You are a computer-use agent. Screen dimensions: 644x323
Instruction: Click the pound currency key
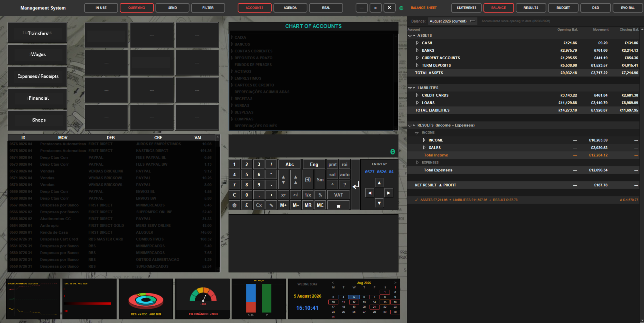click(x=247, y=205)
